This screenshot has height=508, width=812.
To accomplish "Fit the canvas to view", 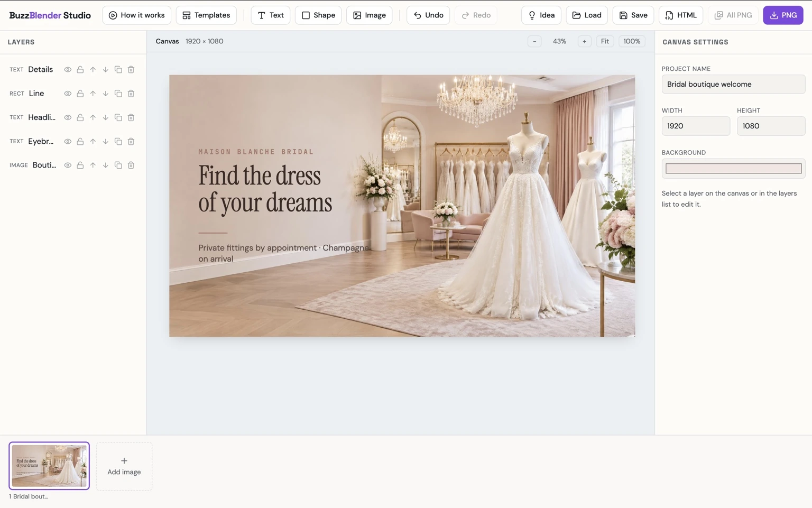I will tap(605, 41).
